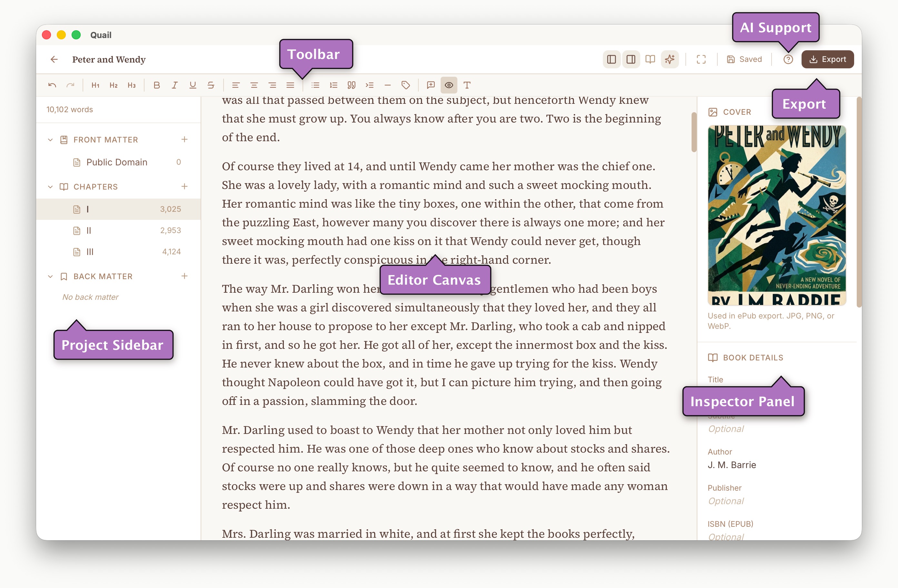Add a new Front Matter item
Screen dimensions: 898x588
coord(184,140)
